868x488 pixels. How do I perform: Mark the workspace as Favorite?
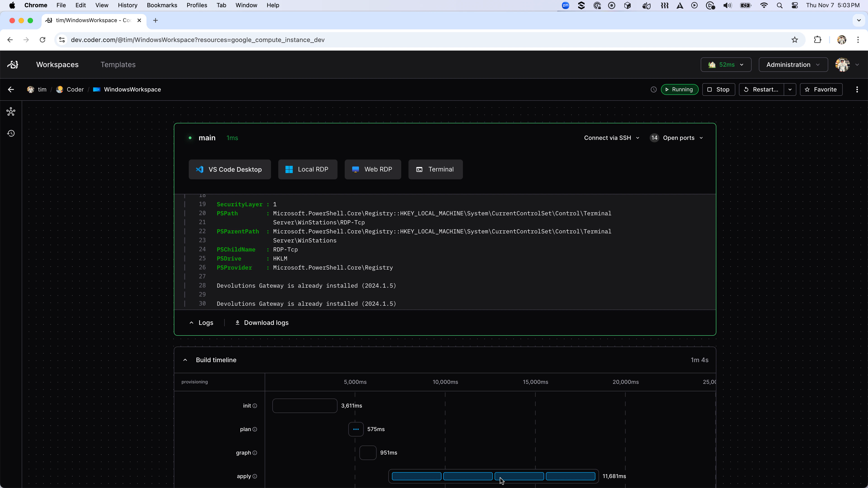[x=821, y=90]
